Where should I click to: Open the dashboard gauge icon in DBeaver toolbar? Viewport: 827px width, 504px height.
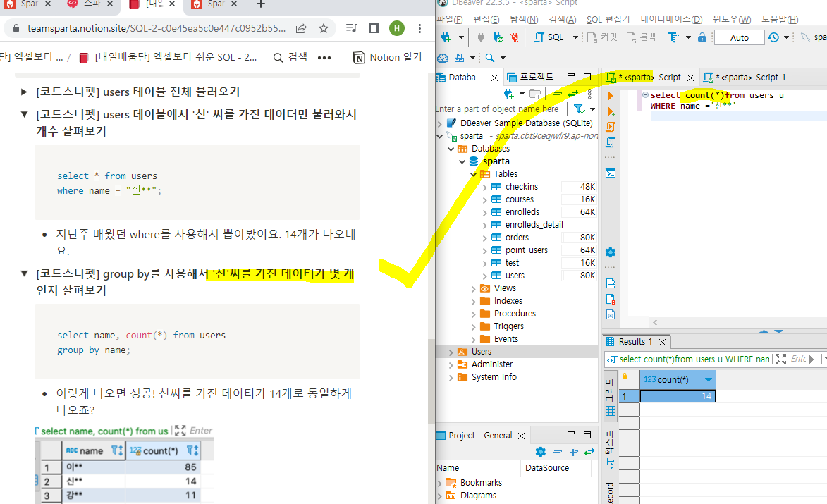(x=443, y=58)
